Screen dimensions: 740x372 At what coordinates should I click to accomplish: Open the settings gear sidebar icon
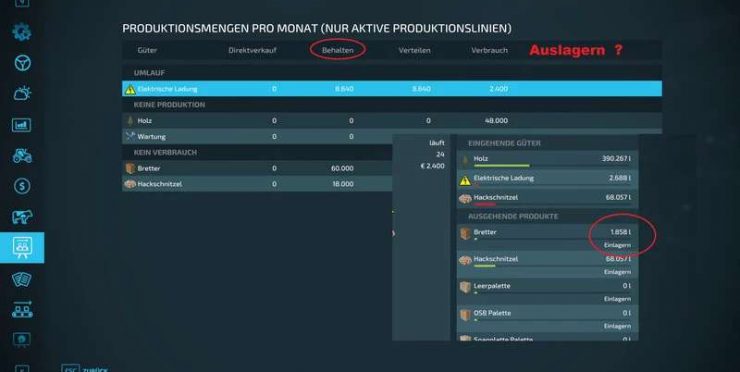point(22,32)
